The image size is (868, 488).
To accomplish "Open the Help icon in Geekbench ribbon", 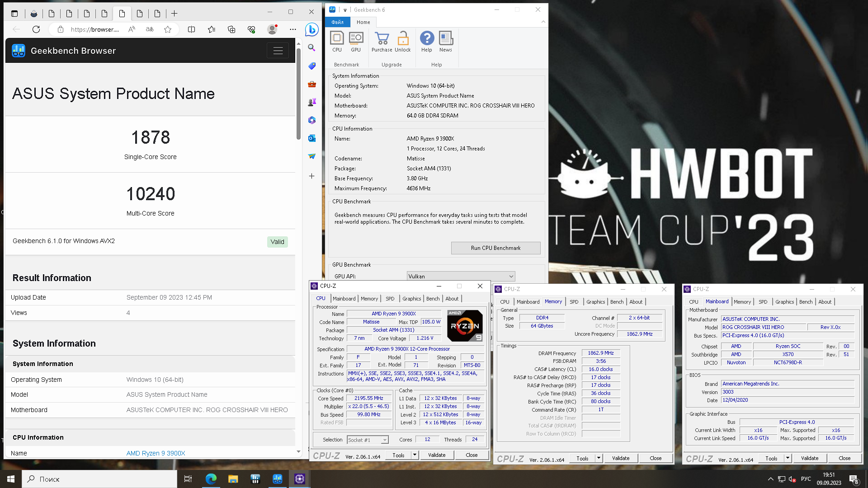I will (427, 42).
